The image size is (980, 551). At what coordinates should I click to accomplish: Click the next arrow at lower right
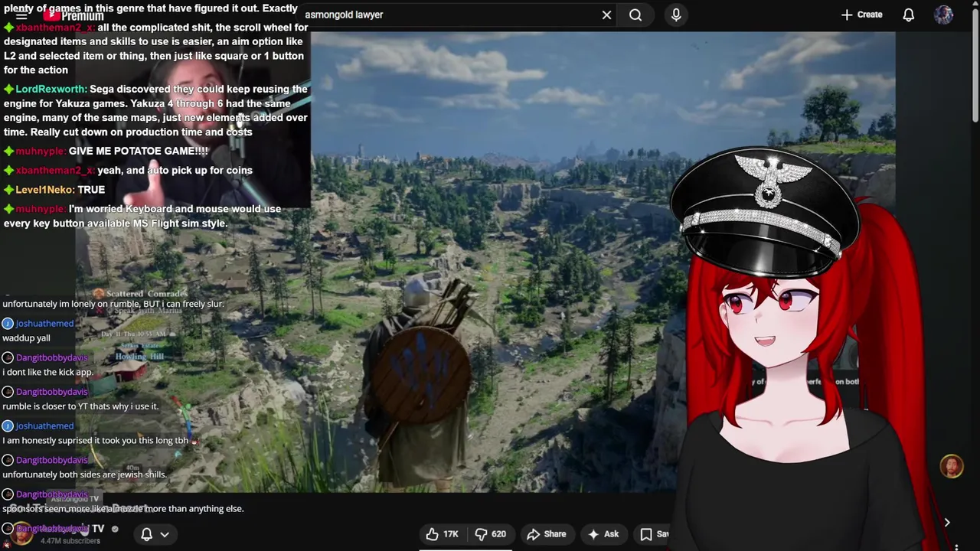pos(947,523)
